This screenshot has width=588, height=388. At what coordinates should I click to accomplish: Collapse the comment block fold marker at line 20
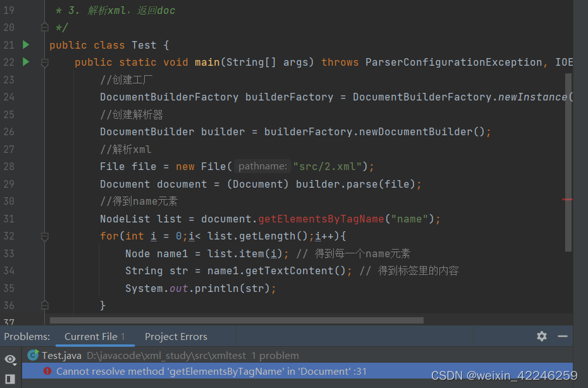pyautogui.click(x=45, y=27)
